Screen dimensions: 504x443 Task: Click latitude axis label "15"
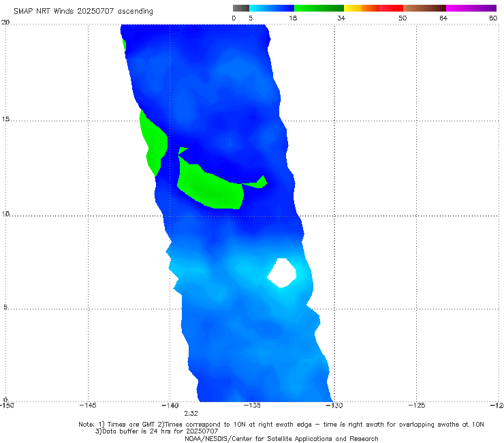(5, 119)
